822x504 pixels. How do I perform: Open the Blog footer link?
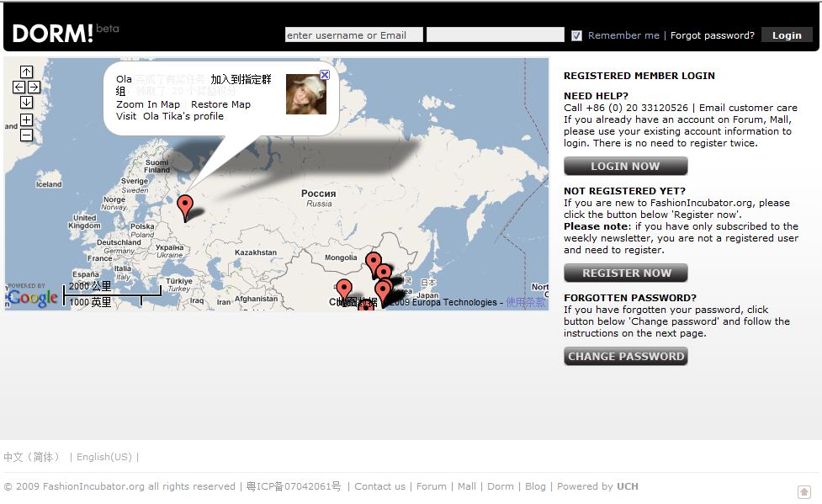point(535,486)
